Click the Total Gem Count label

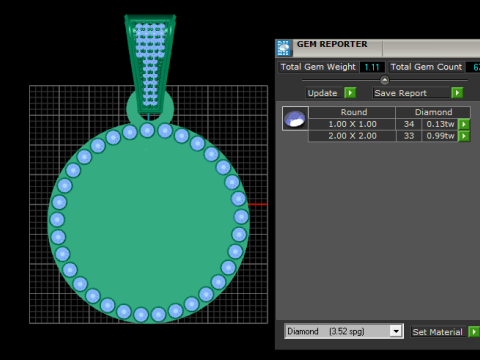click(426, 67)
